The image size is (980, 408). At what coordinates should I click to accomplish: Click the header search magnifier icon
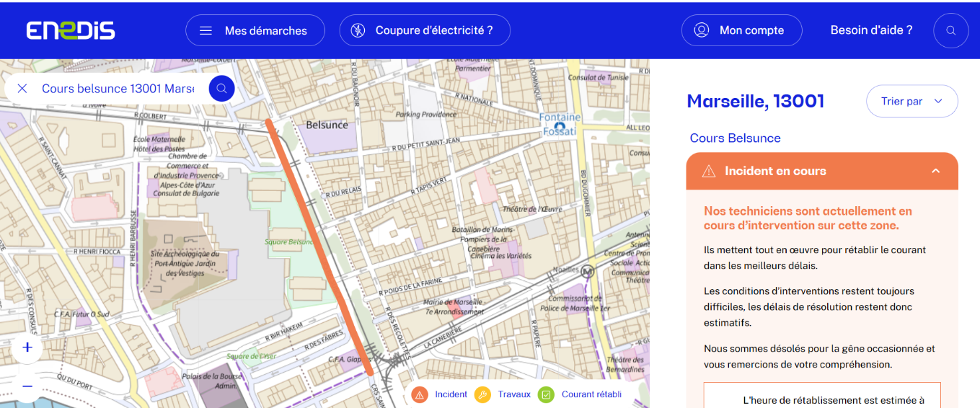click(x=950, y=30)
